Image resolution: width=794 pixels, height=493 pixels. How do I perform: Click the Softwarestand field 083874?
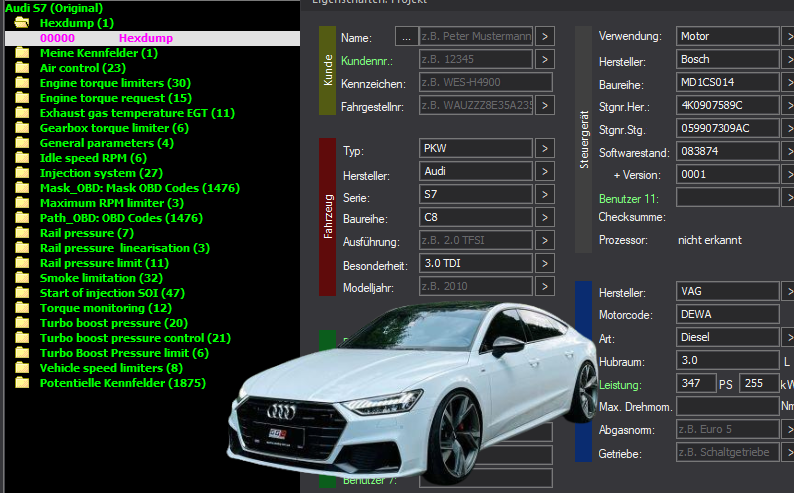tap(728, 151)
